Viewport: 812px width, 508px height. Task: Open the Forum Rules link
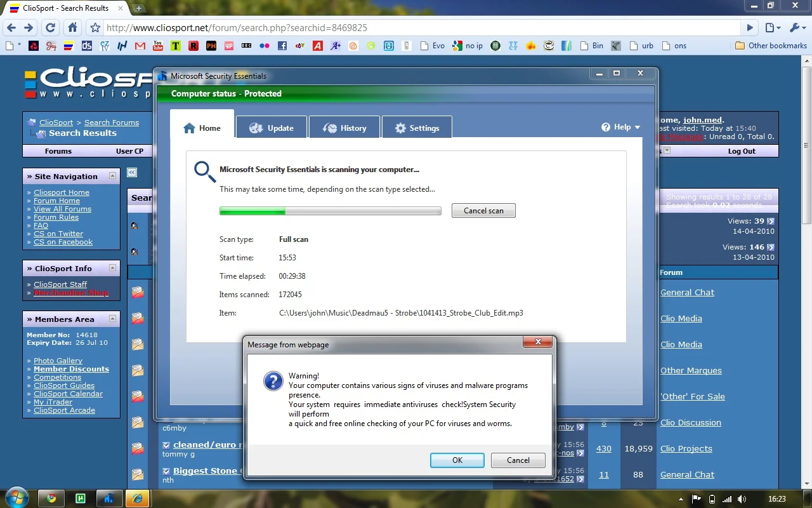56,217
